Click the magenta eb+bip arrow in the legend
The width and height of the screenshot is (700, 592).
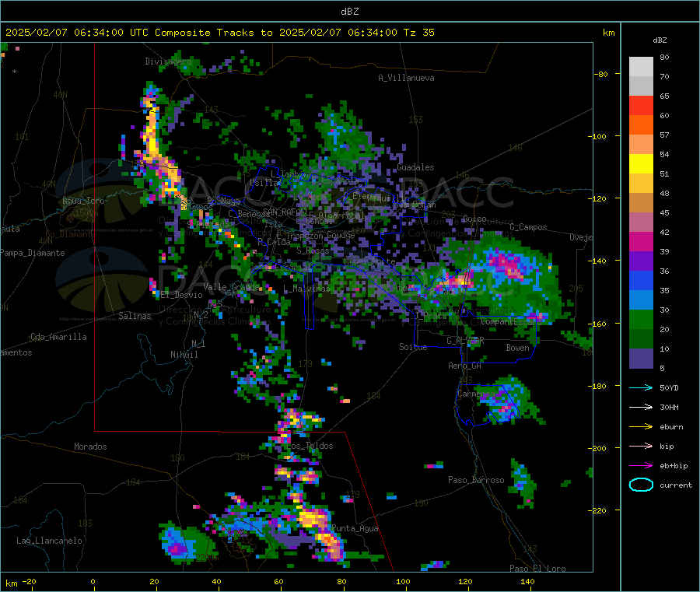[x=641, y=466]
